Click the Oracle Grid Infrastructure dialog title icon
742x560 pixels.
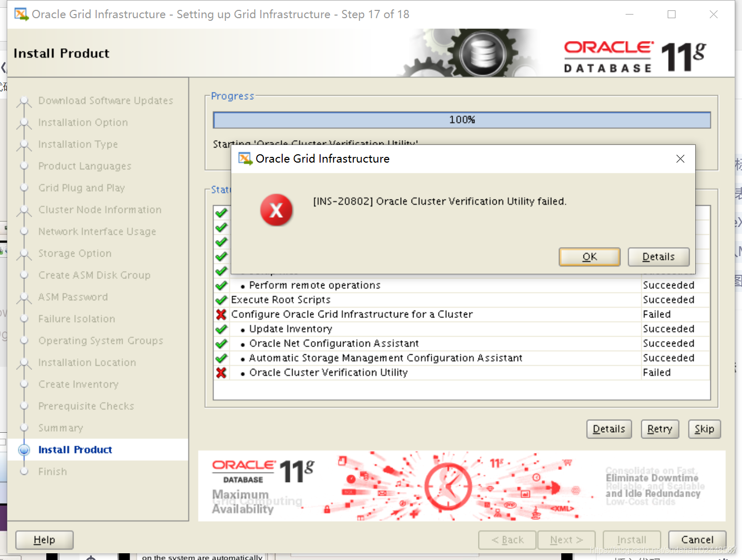coord(244,158)
